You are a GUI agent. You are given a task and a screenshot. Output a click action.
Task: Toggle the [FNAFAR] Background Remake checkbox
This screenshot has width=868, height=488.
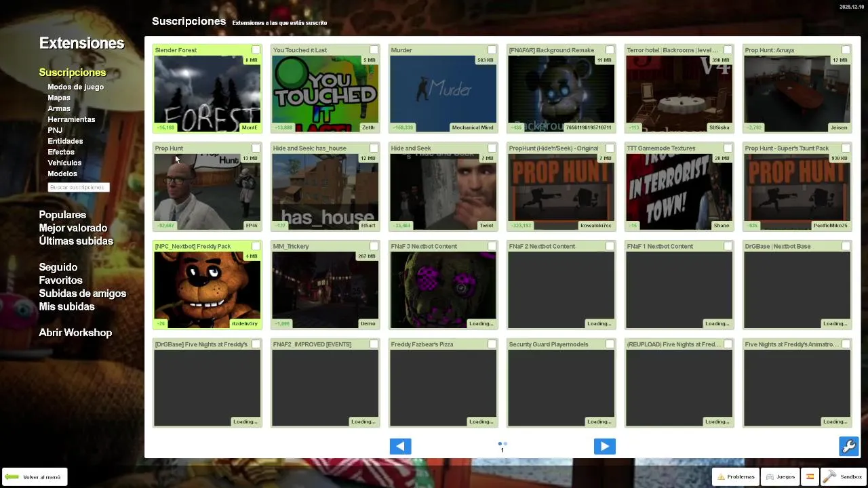(x=610, y=50)
